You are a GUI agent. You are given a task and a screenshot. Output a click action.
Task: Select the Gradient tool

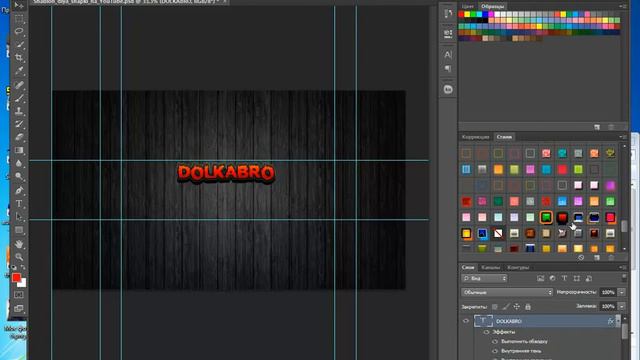19,150
